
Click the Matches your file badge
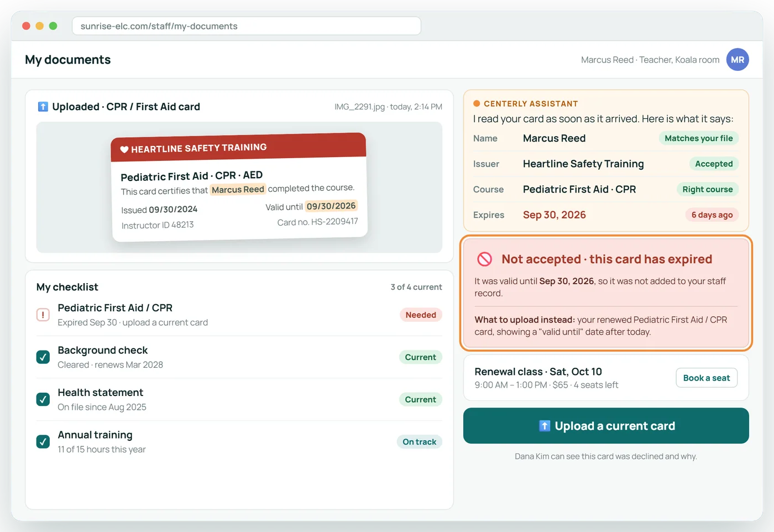pyautogui.click(x=699, y=138)
